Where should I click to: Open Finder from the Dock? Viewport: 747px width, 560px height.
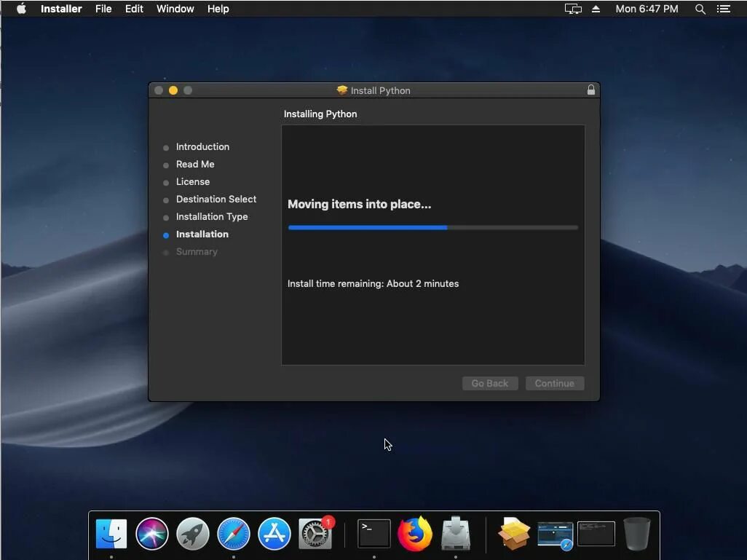[x=111, y=534]
